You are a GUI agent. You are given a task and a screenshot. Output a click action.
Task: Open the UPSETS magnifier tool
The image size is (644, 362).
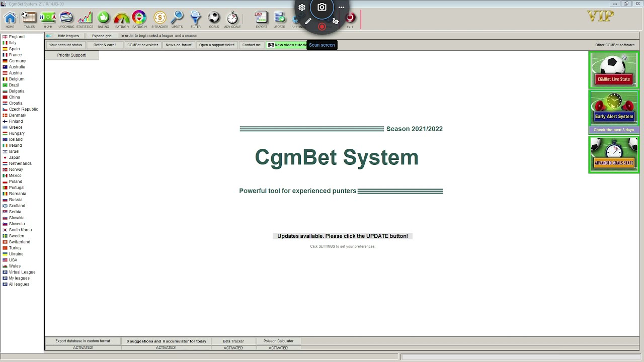pos(177,19)
